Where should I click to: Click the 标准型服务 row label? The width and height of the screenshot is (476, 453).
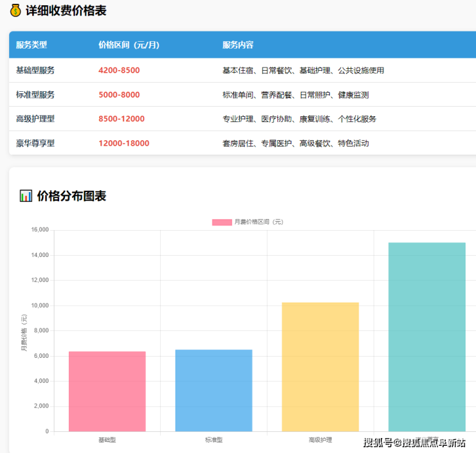click(35, 94)
